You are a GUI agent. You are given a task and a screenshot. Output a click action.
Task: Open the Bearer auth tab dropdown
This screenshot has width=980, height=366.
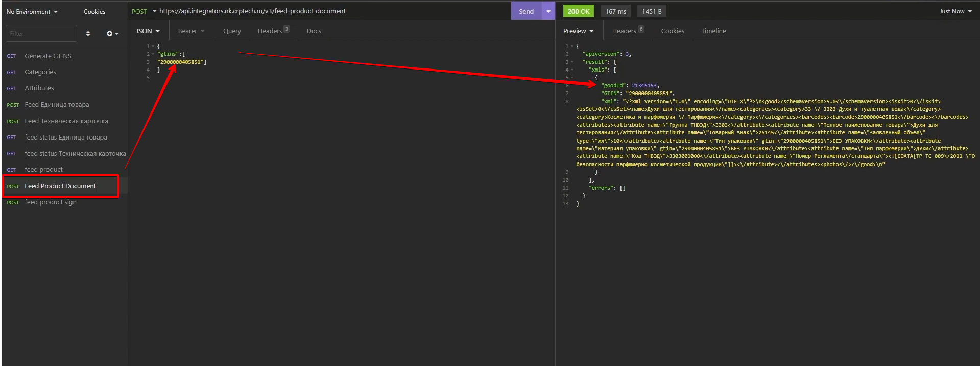tap(191, 31)
